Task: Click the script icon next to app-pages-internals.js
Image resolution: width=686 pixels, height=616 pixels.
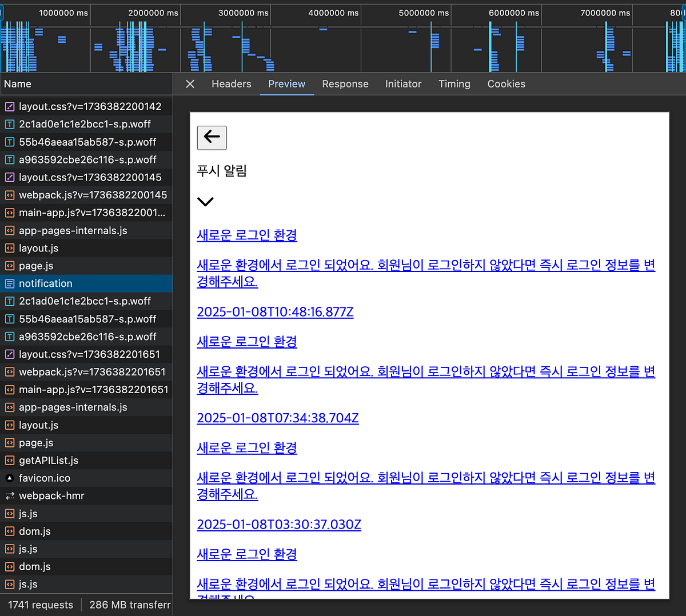Action: pyautogui.click(x=9, y=230)
